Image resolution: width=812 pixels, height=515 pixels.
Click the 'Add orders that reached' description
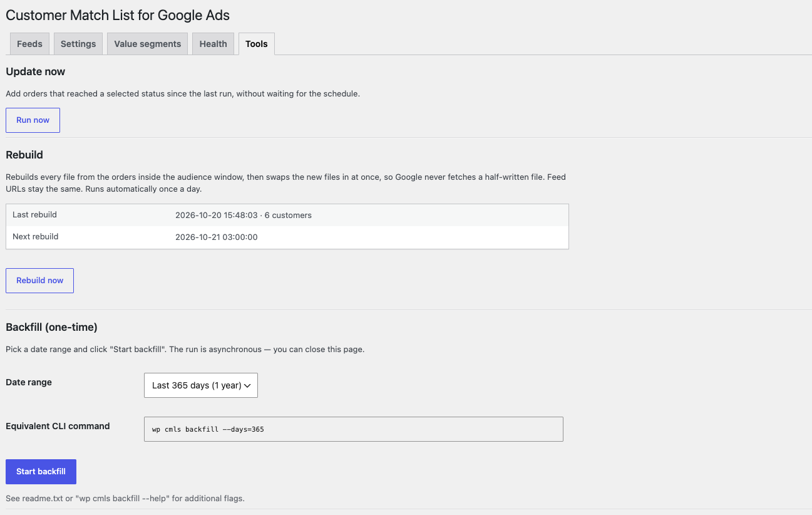pos(183,94)
